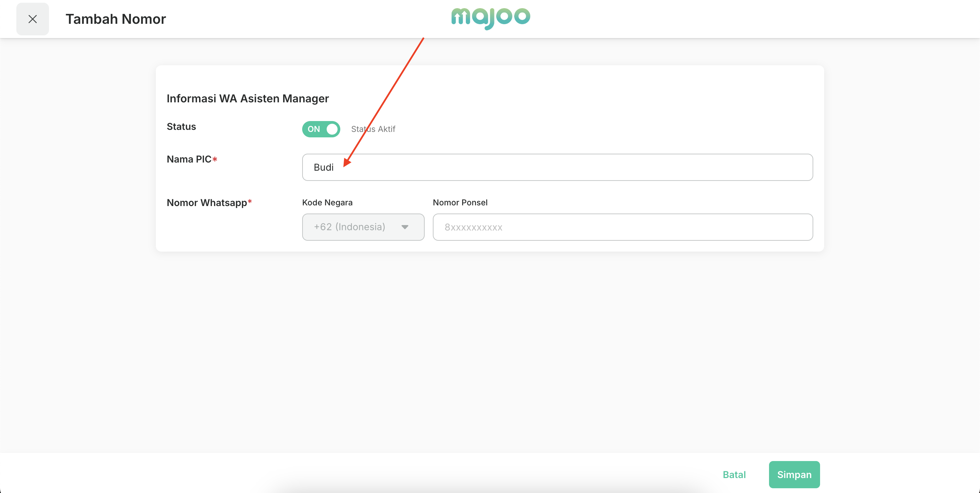Viewport: 980px width, 493px height.
Task: Click the Kode Negara dropdown arrow
Action: (405, 227)
